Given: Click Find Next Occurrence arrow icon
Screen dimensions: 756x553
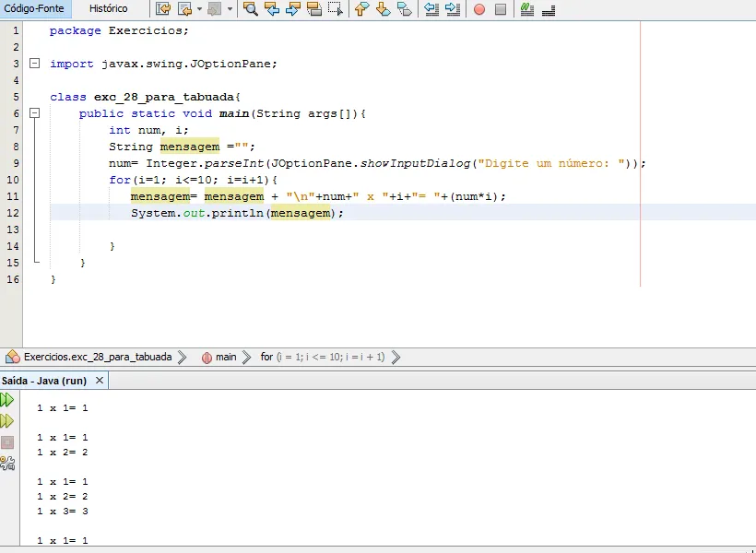Looking at the screenshot, I should coord(293,9).
